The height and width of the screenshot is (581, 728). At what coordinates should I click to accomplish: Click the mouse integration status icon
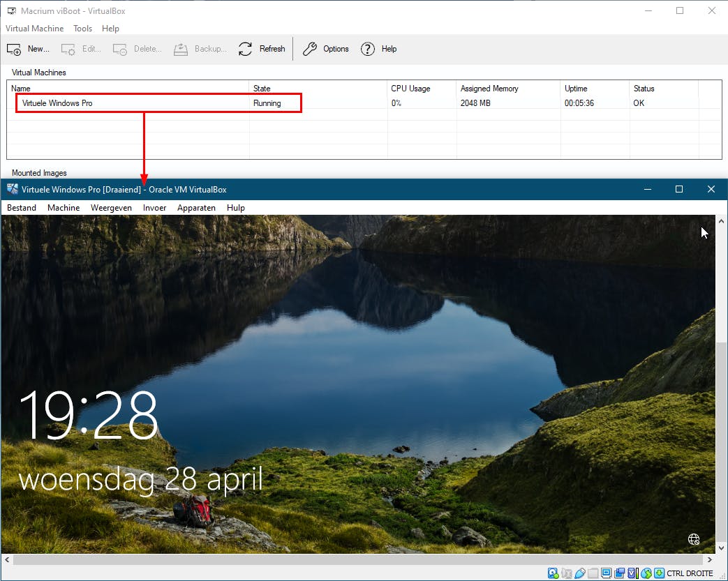[646, 573]
